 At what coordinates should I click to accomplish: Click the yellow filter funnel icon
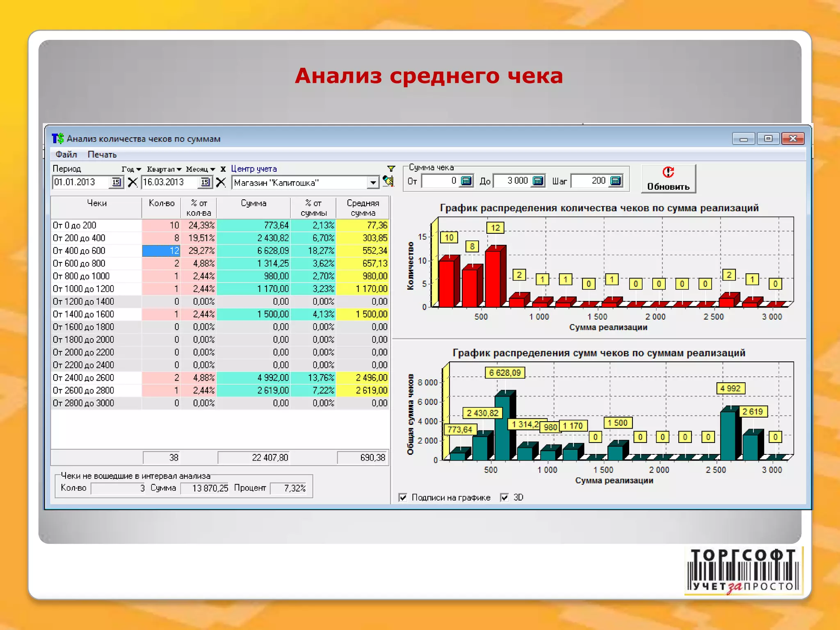(391, 169)
